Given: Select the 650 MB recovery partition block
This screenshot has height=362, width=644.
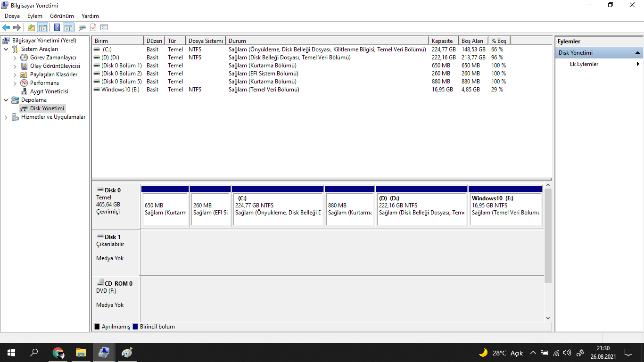Looking at the screenshot, I should click(x=165, y=206).
